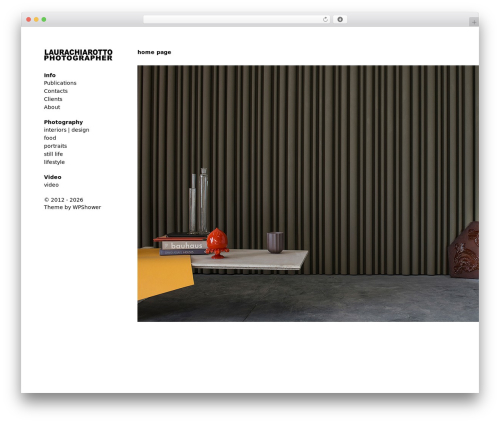Click the Photography section heading
Image resolution: width=500 pixels, height=423 pixels.
(63, 122)
